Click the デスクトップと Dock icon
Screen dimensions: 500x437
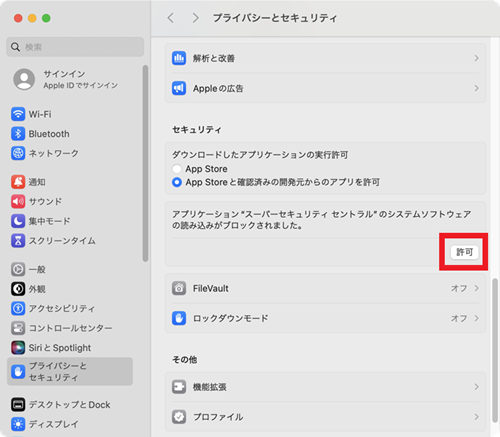18,405
